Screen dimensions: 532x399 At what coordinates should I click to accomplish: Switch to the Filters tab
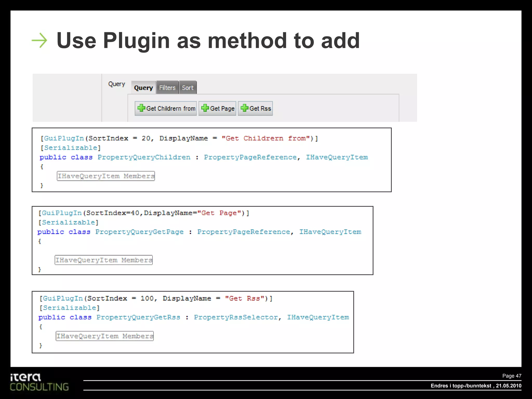pyautogui.click(x=167, y=88)
